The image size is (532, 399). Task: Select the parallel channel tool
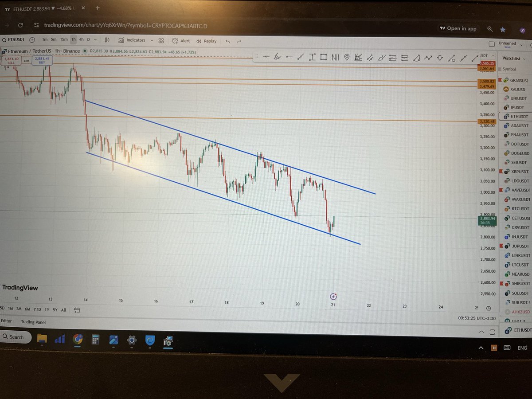tap(370, 57)
